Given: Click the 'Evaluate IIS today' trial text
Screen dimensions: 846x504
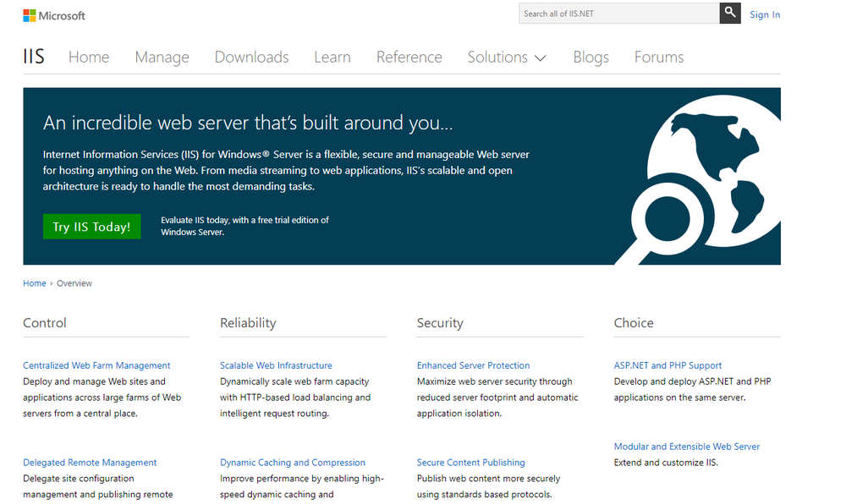Looking at the screenshot, I should click(244, 226).
